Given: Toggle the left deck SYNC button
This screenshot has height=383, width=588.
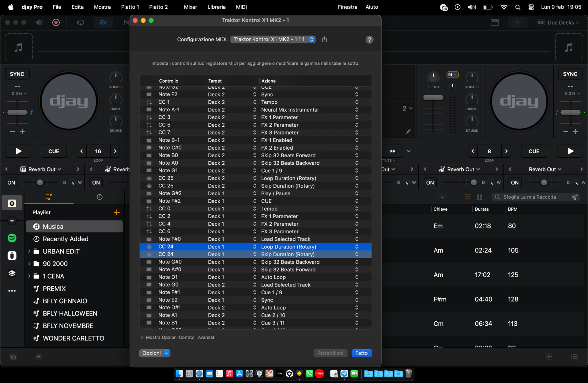Looking at the screenshot, I should (17, 74).
